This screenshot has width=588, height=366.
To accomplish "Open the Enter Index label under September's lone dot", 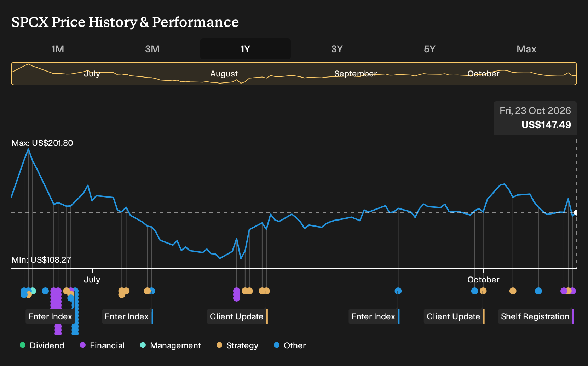I will 374,316.
